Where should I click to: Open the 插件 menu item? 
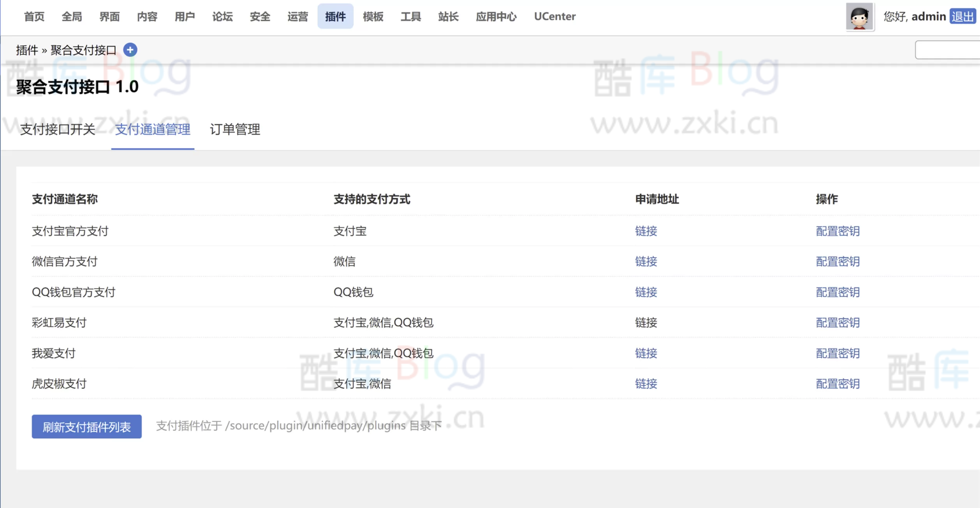pos(335,17)
